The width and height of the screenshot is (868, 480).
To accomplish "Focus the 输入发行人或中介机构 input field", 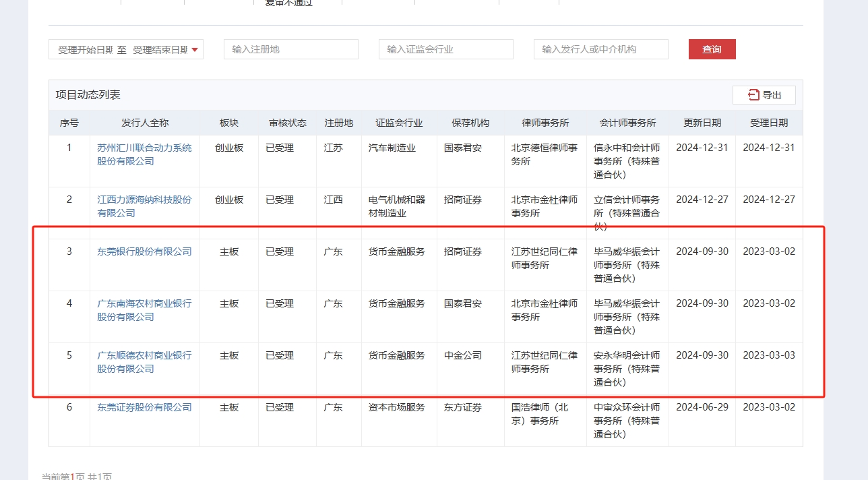I will tap(601, 49).
